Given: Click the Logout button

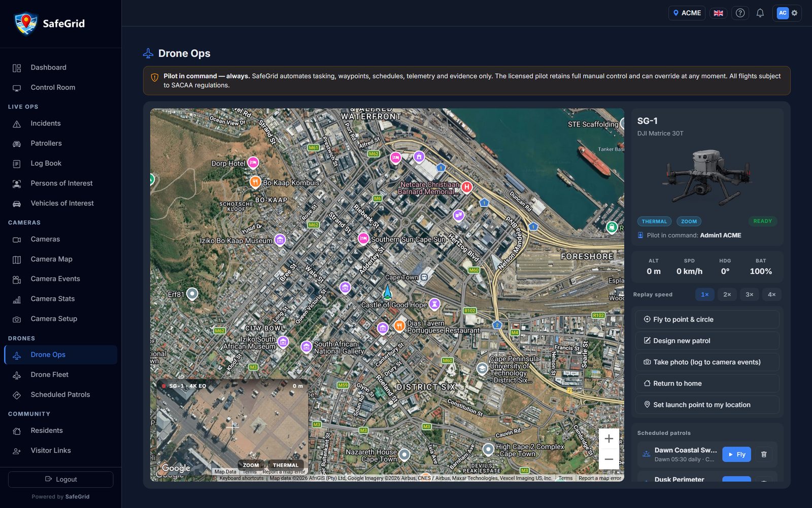Looking at the screenshot, I should (60, 480).
